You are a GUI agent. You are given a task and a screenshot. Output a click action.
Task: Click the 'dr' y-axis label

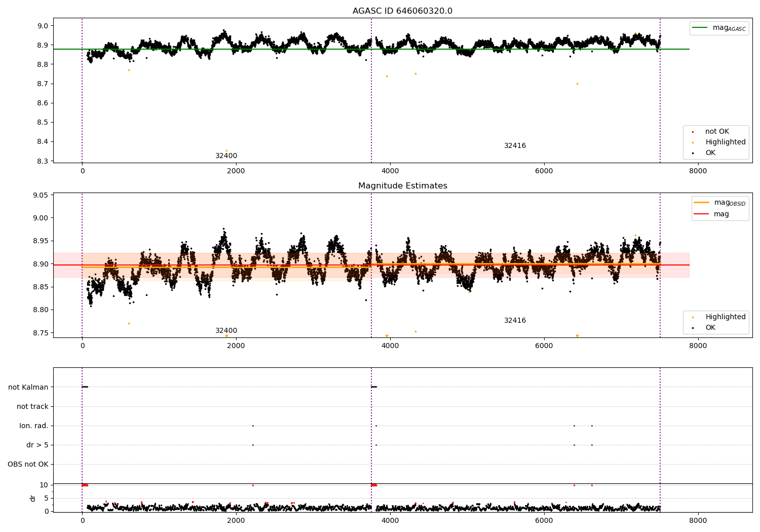(x=33, y=499)
